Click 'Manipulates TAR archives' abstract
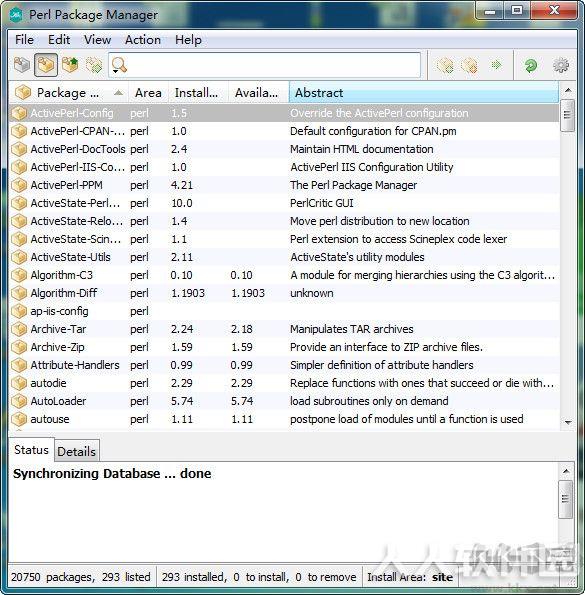Screen dimensions: 585x595 [352, 329]
